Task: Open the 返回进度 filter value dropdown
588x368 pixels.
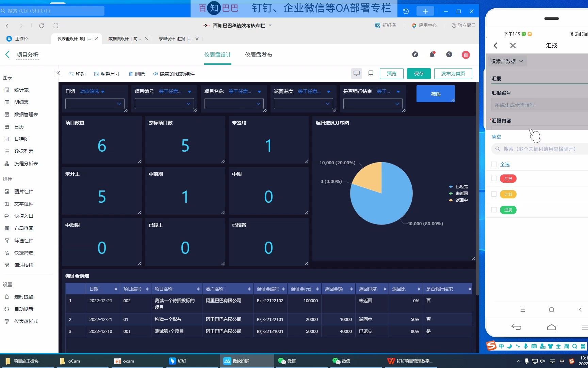Action: click(304, 104)
